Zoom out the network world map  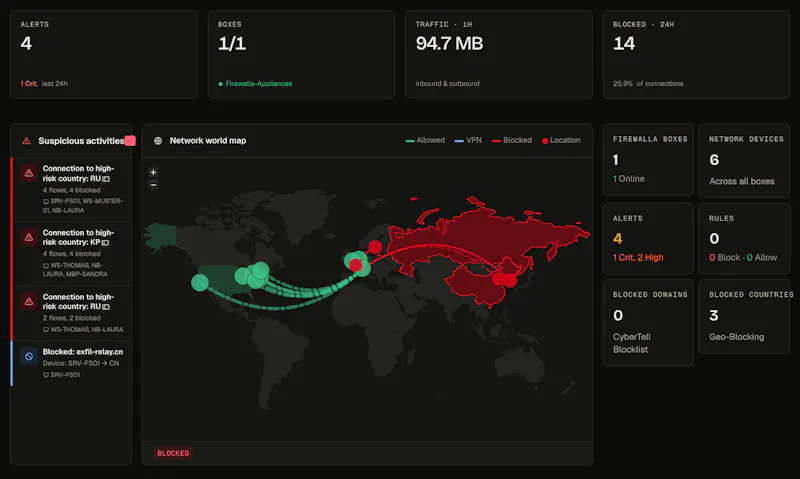coord(153,185)
